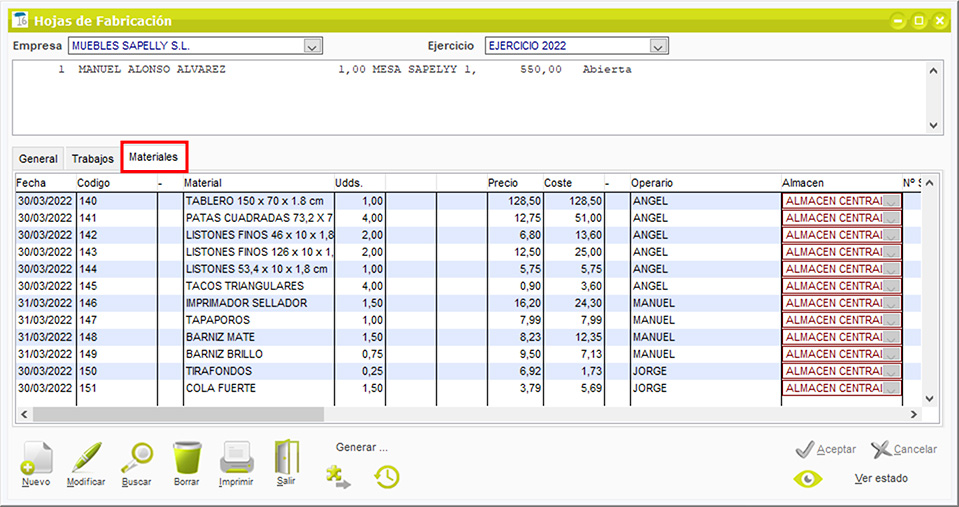Screen dimensions: 959x507
Task: Expand Almacen dropdown for BARNIZ BRILLO row
Action: click(892, 354)
